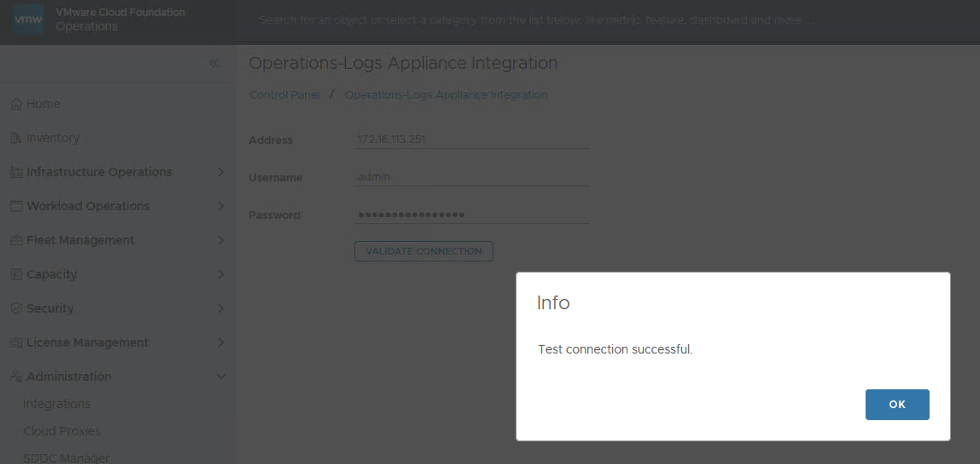Open Cloud Proxies menu item
The height and width of the screenshot is (464, 980).
click(62, 431)
